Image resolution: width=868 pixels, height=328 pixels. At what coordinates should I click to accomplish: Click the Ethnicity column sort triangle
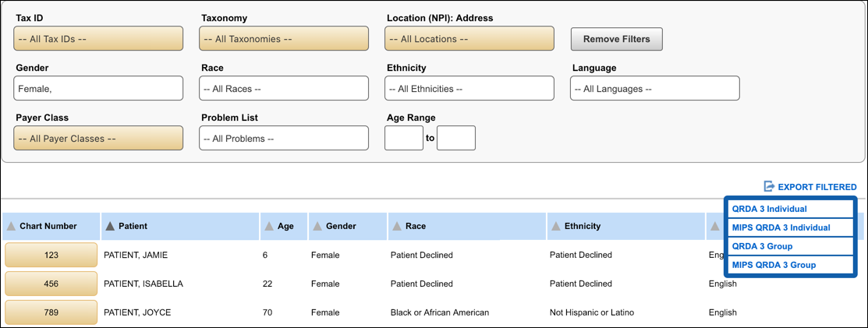[x=556, y=227]
